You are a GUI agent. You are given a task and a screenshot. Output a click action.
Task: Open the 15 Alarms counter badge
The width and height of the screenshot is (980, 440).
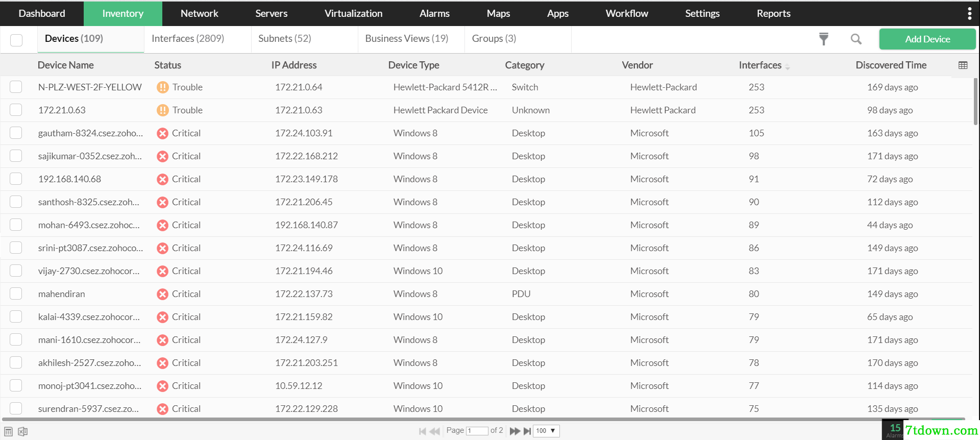pos(894,430)
